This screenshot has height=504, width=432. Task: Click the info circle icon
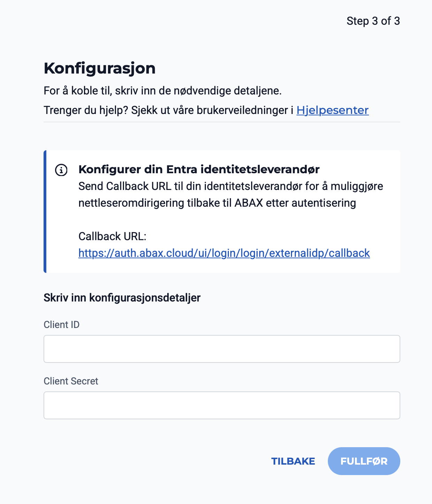(61, 170)
